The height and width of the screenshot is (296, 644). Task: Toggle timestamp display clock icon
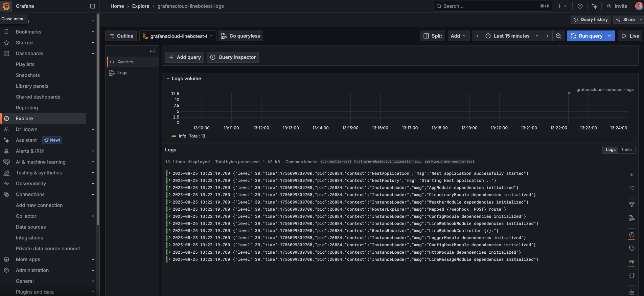coord(632,235)
